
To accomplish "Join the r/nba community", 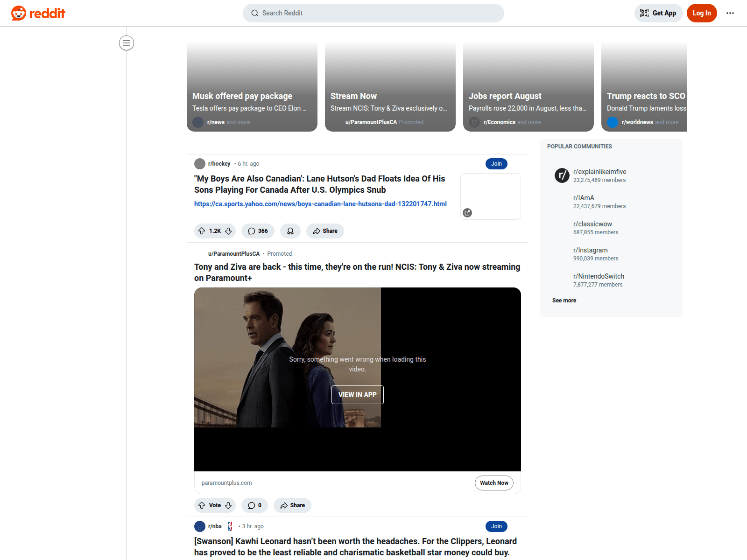I will tap(496, 526).
